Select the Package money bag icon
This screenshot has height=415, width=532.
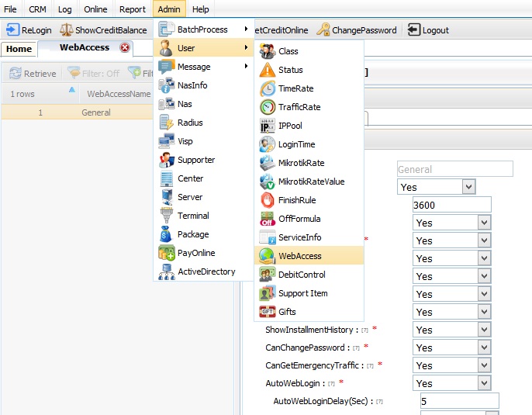(167, 234)
